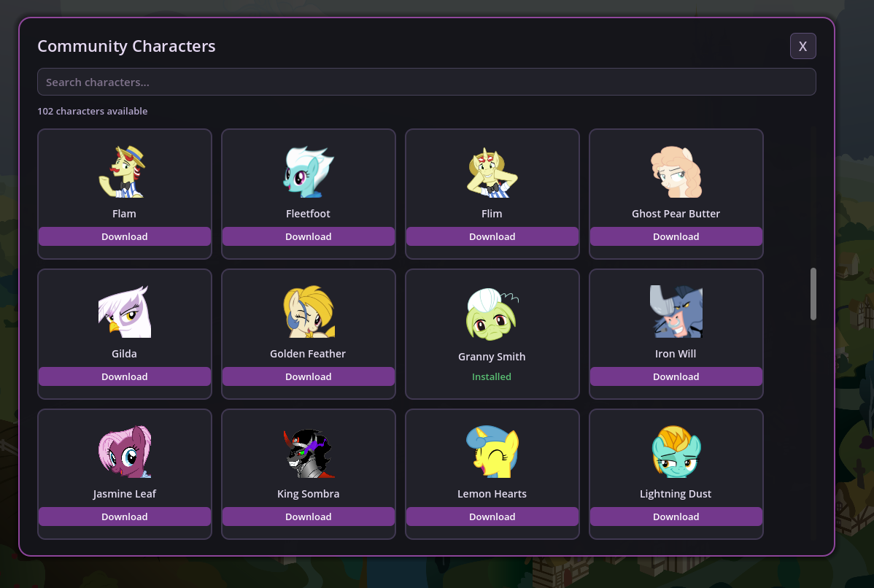Screen dimensions: 874x588
Task: Download Golden Feather character
Action: point(309,376)
